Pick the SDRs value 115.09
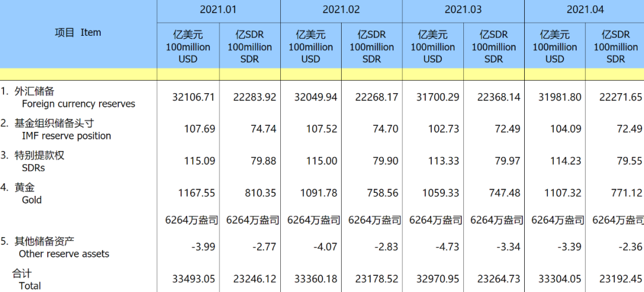 coord(200,161)
